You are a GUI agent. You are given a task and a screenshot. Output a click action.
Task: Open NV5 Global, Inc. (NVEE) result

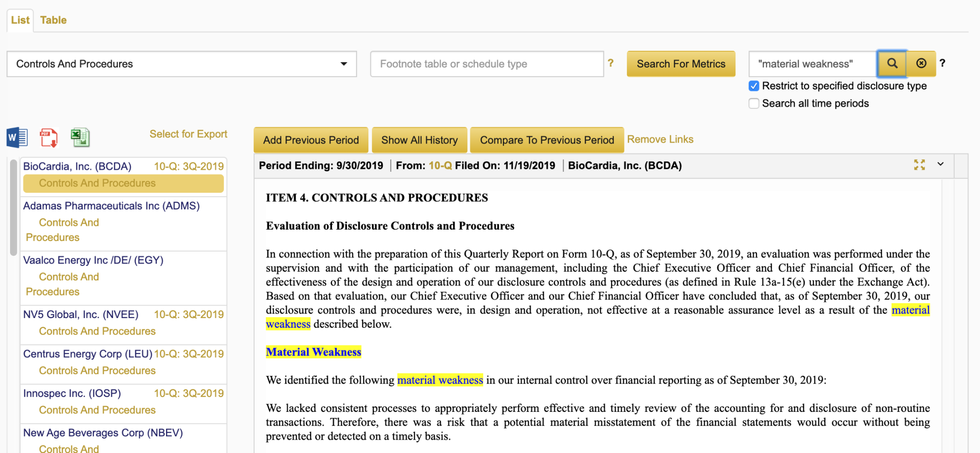click(81, 314)
